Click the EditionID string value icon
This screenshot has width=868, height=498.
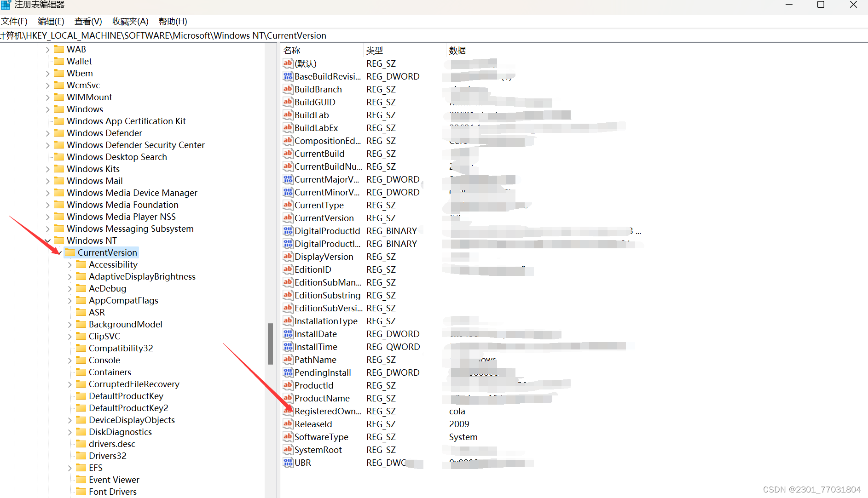(x=288, y=269)
